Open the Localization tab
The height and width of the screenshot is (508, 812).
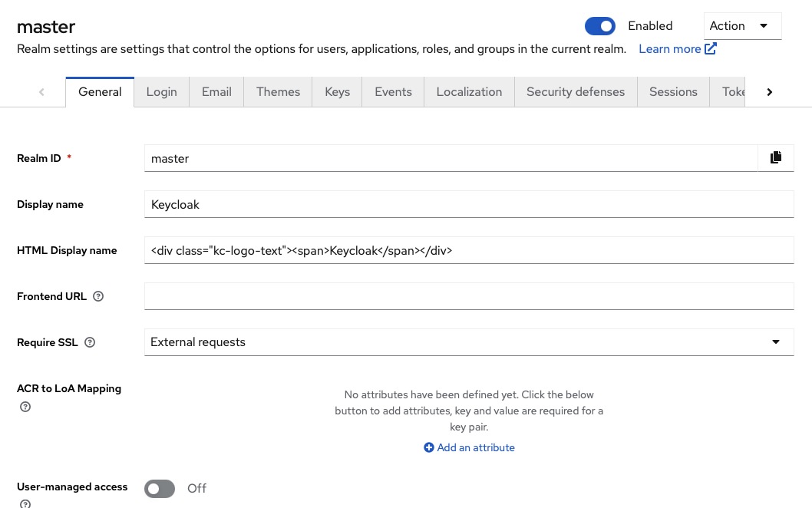tap(469, 91)
